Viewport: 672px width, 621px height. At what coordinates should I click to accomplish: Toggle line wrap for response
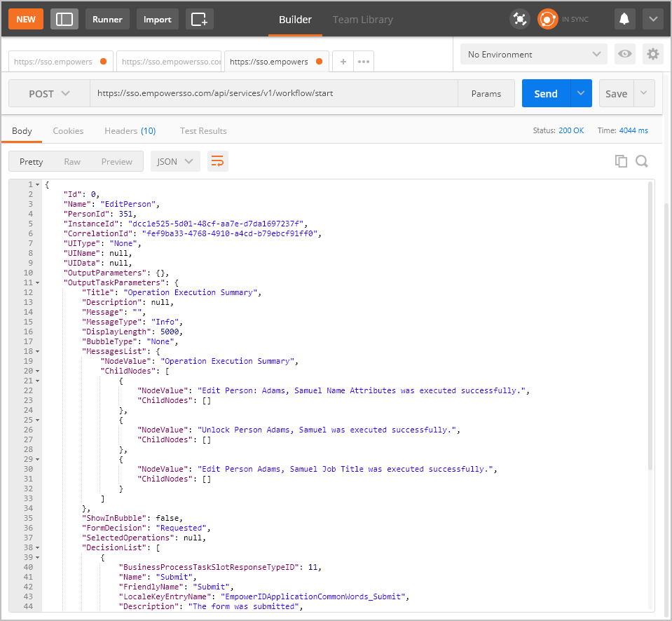coord(217,161)
